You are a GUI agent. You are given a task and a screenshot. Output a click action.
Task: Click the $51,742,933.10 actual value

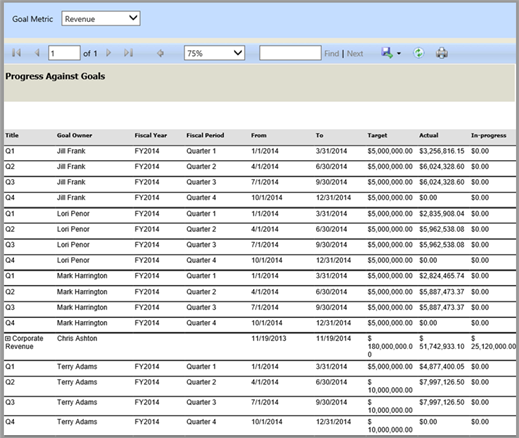[x=442, y=343]
